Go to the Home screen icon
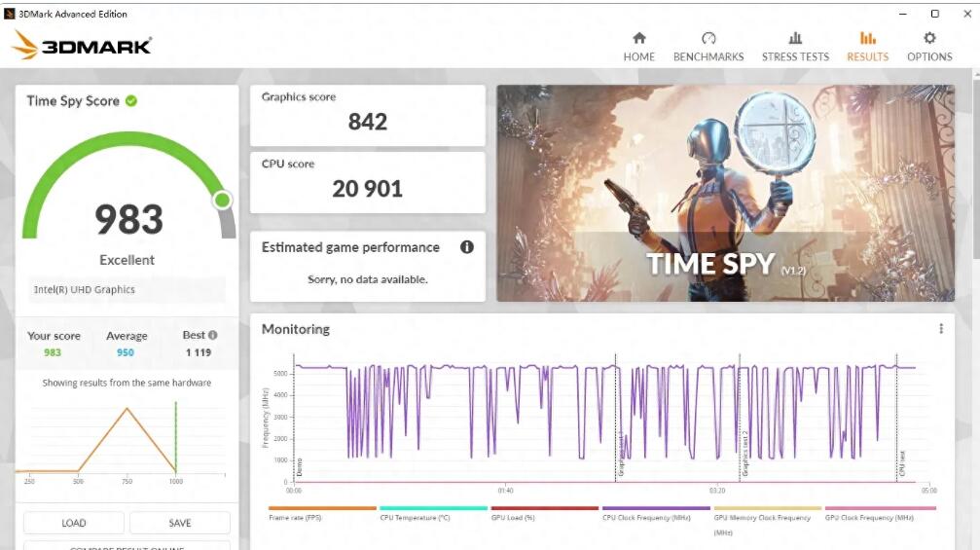This screenshot has height=550, width=980. [x=638, y=39]
